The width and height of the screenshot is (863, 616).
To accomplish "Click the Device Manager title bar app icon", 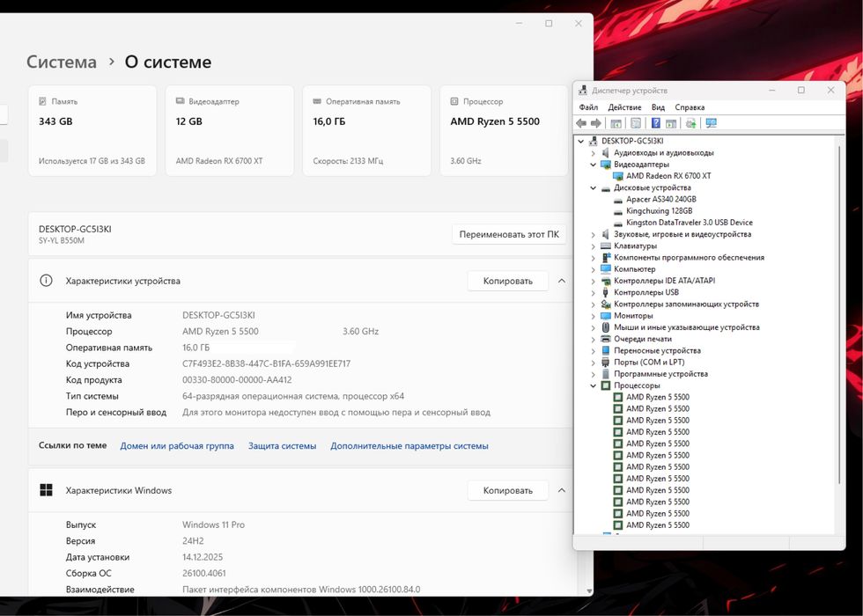I will point(583,90).
